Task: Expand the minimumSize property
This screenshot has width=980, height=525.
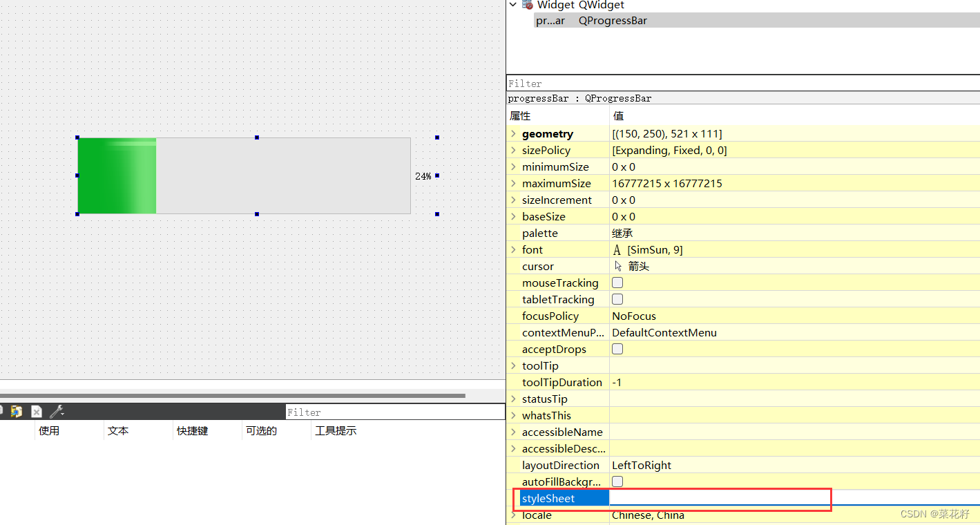Action: pyautogui.click(x=513, y=166)
